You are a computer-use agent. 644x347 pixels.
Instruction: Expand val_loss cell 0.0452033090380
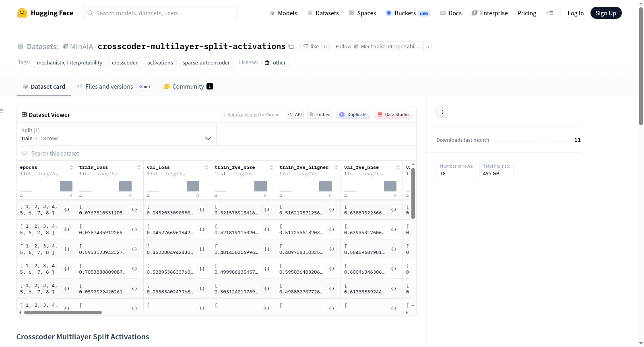click(202, 210)
